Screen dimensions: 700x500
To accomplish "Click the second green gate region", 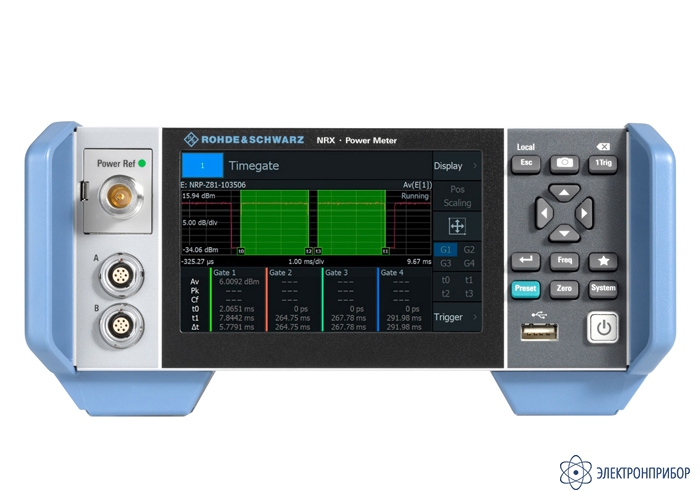I will tap(351, 222).
